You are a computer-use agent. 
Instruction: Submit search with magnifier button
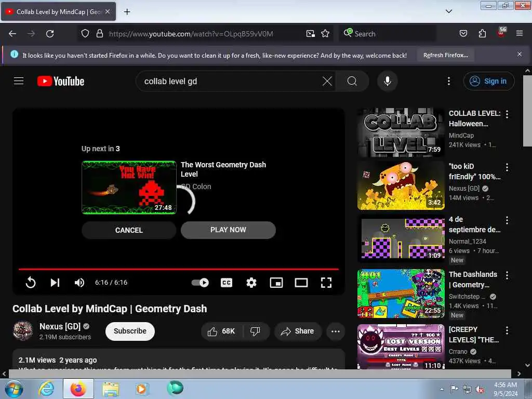pyautogui.click(x=352, y=81)
